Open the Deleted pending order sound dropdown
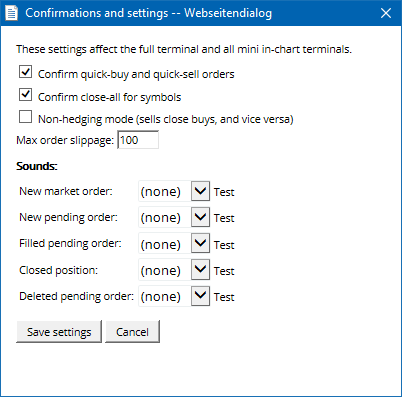 pyautogui.click(x=174, y=296)
